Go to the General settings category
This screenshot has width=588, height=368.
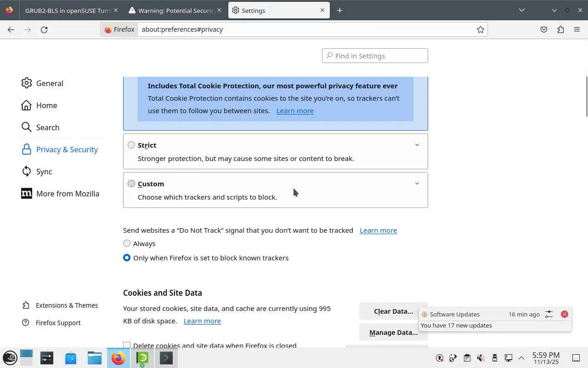[x=50, y=83]
